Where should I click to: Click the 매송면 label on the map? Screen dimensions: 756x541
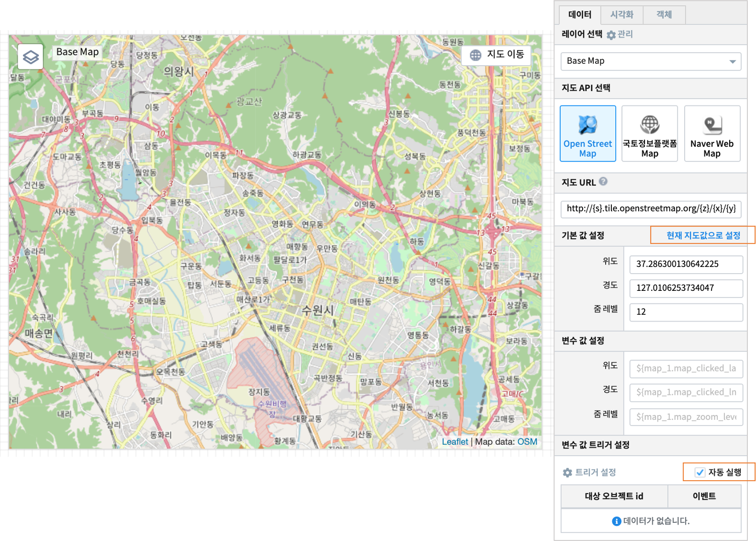[39, 333]
